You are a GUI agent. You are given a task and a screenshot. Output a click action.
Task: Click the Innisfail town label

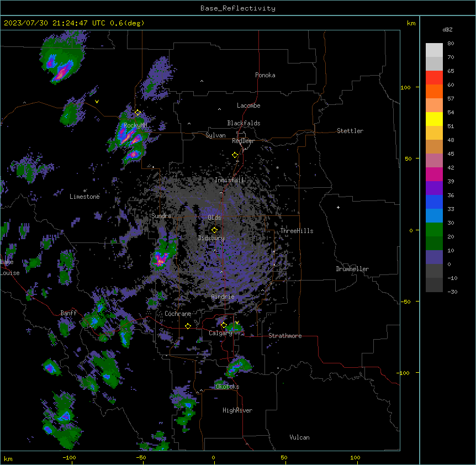click(229, 180)
